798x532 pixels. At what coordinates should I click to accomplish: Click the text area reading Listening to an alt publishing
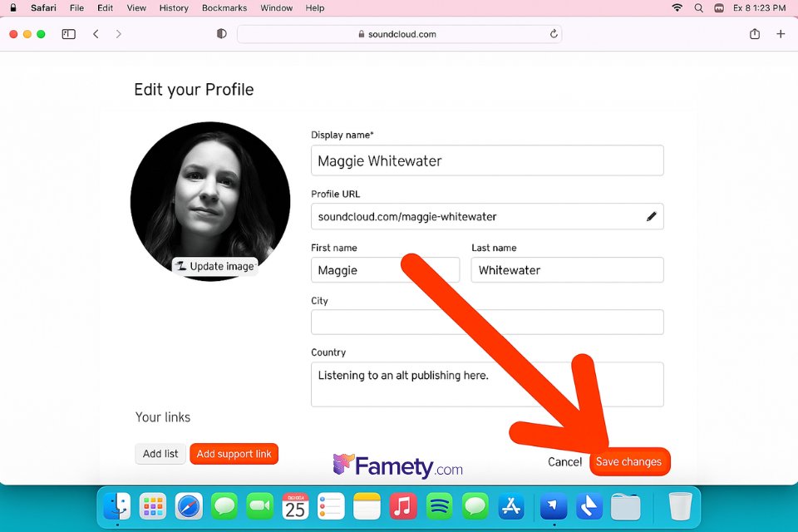point(487,384)
